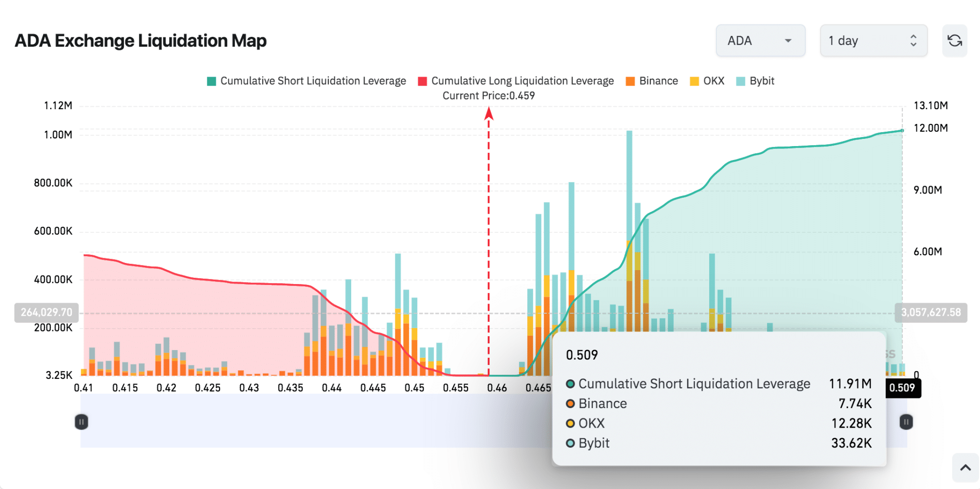Click the yellow OKX legend swatch
The image size is (980, 489).
(694, 81)
